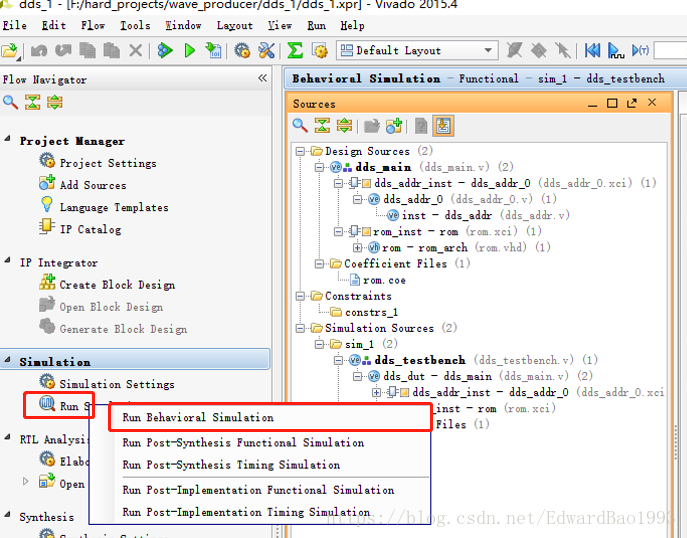Image resolution: width=687 pixels, height=538 pixels.
Task: Open the Tools menu
Action: pos(135,25)
